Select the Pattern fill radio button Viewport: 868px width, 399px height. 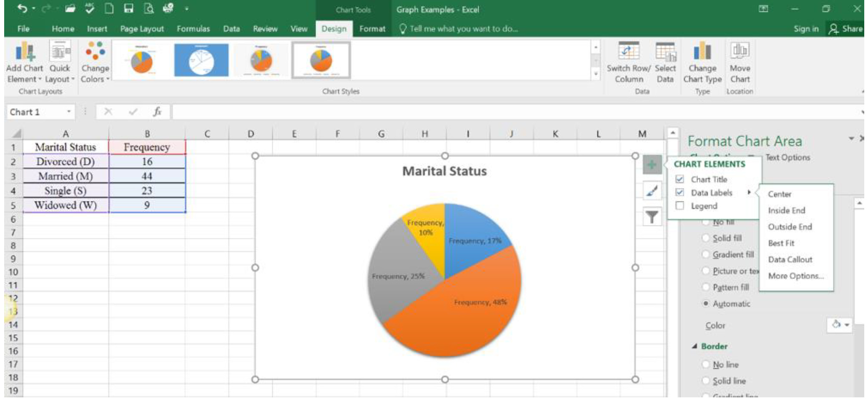[705, 287]
